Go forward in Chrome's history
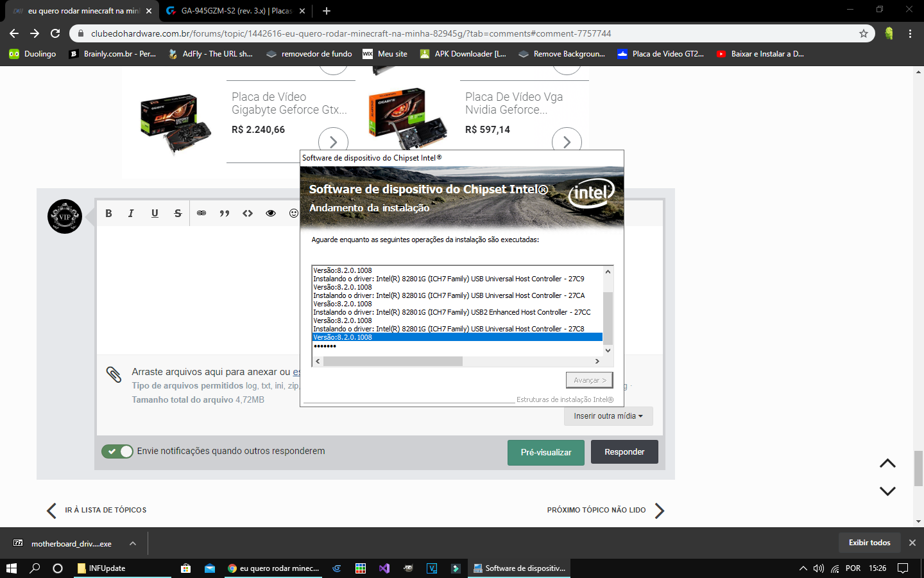Screen dimensions: 924x578 tap(35, 33)
